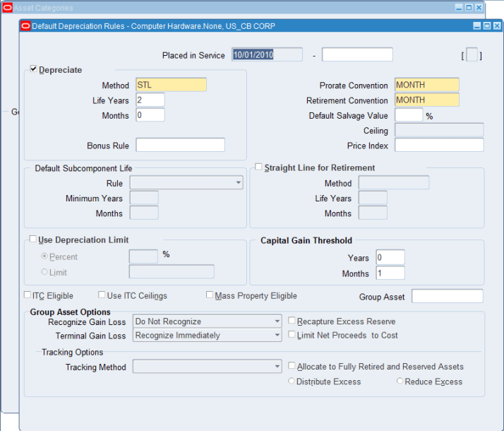Image resolution: width=504 pixels, height=431 pixels.
Task: Click the descriptive flexfield bracket box
Action: 472,55
